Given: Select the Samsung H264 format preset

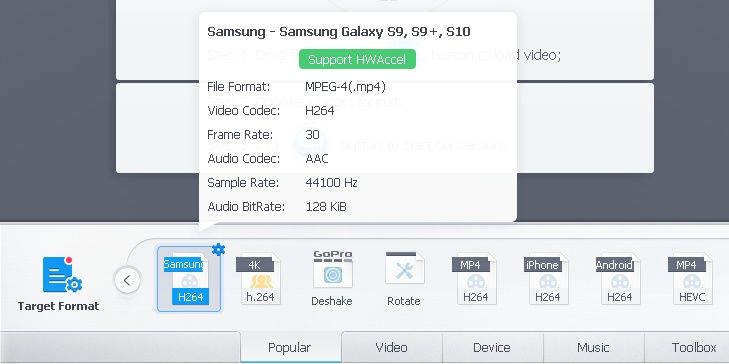Looking at the screenshot, I should pyautogui.click(x=189, y=279).
